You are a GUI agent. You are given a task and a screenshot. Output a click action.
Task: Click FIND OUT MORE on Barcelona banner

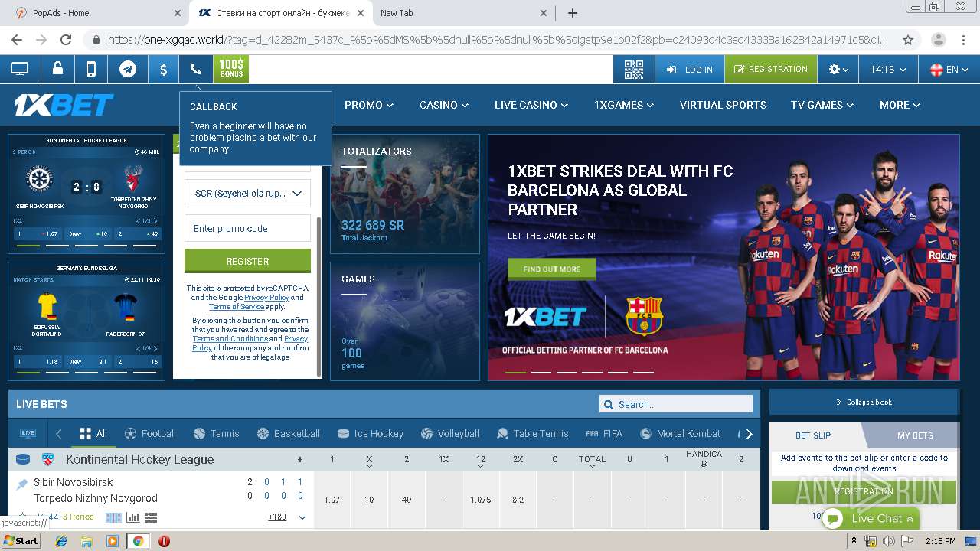pyautogui.click(x=551, y=269)
